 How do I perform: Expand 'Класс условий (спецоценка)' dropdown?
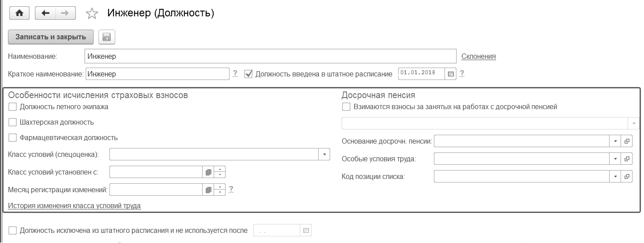coord(324,154)
